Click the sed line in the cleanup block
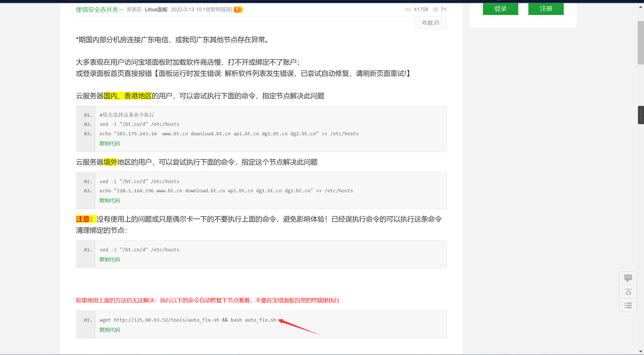 point(139,250)
